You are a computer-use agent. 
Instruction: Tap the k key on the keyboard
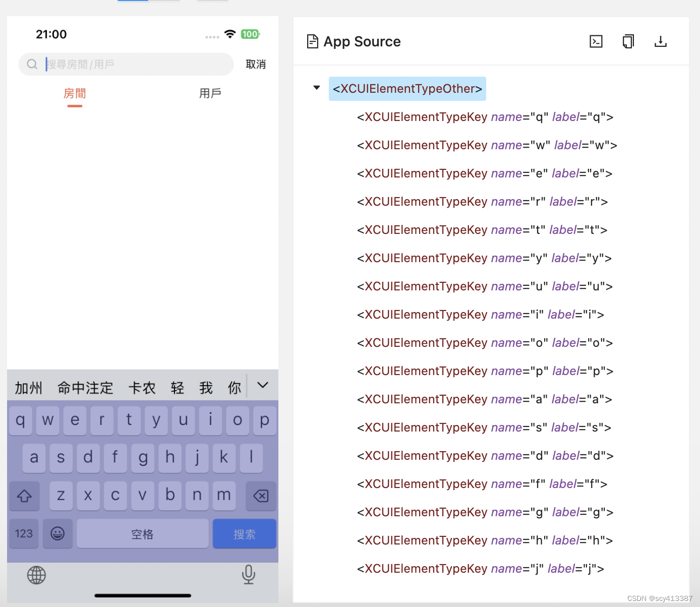224,458
